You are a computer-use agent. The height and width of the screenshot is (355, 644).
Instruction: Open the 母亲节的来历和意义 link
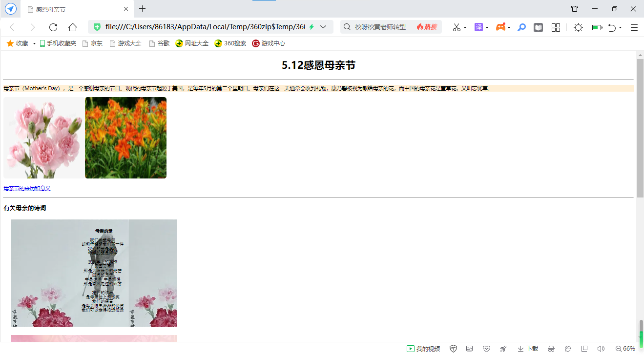tap(27, 188)
